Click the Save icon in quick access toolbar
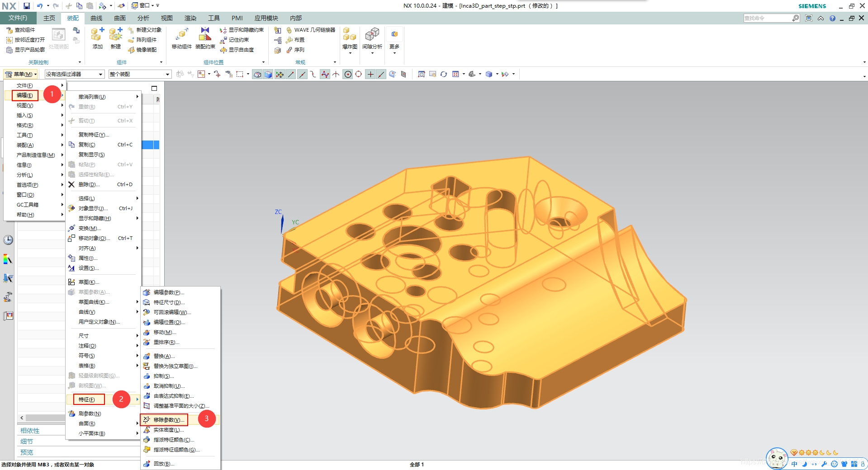This screenshot has height=470, width=868. click(x=27, y=6)
